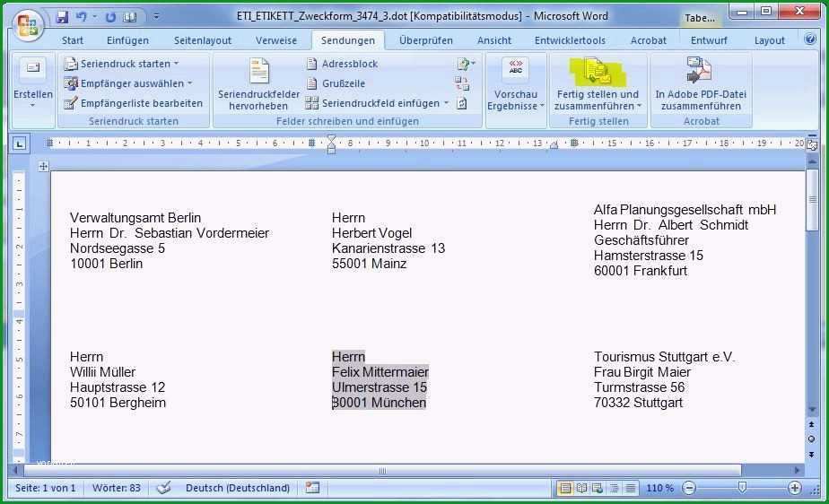Insert Adressblock field
The width and height of the screenshot is (829, 504).
pos(343,64)
